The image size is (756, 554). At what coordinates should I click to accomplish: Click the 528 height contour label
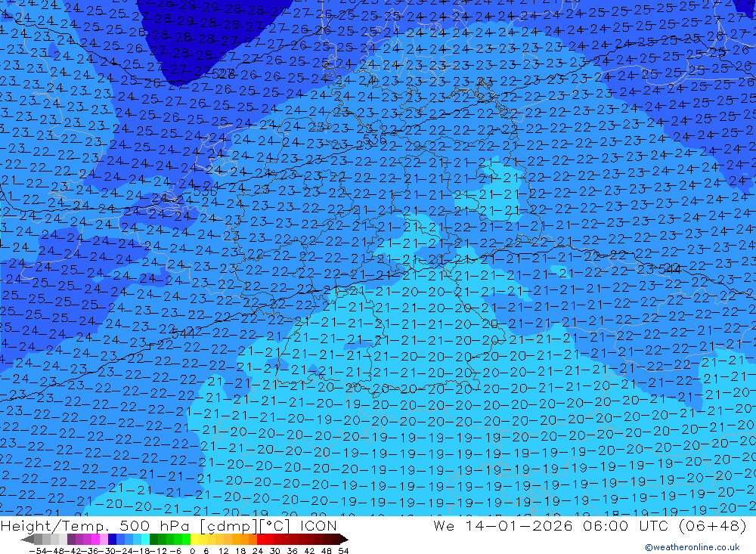[x=223, y=74]
